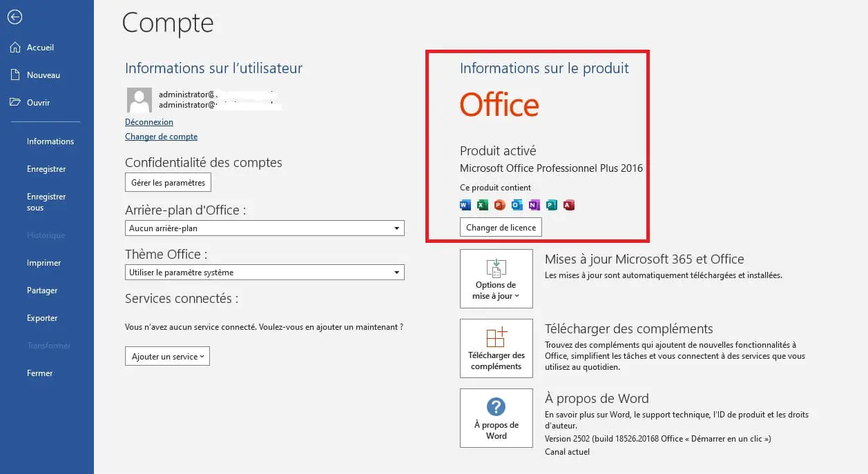Screen dimensions: 868x474
Task: Click the Services connectés heading
Action: pos(182,299)
